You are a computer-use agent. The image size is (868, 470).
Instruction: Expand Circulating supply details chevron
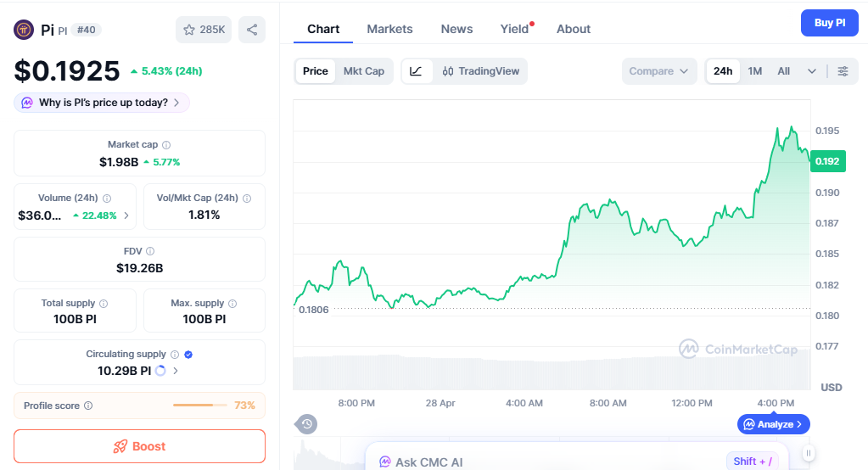point(176,371)
